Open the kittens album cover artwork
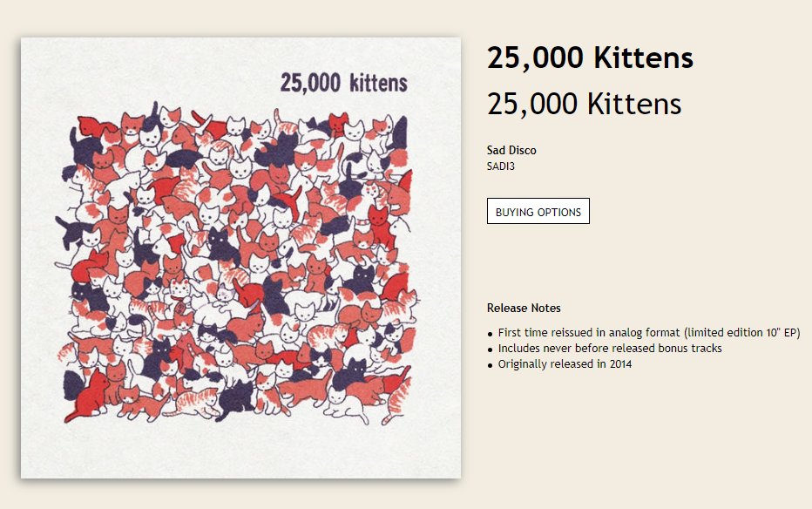This screenshot has width=812, height=509. pyautogui.click(x=240, y=257)
